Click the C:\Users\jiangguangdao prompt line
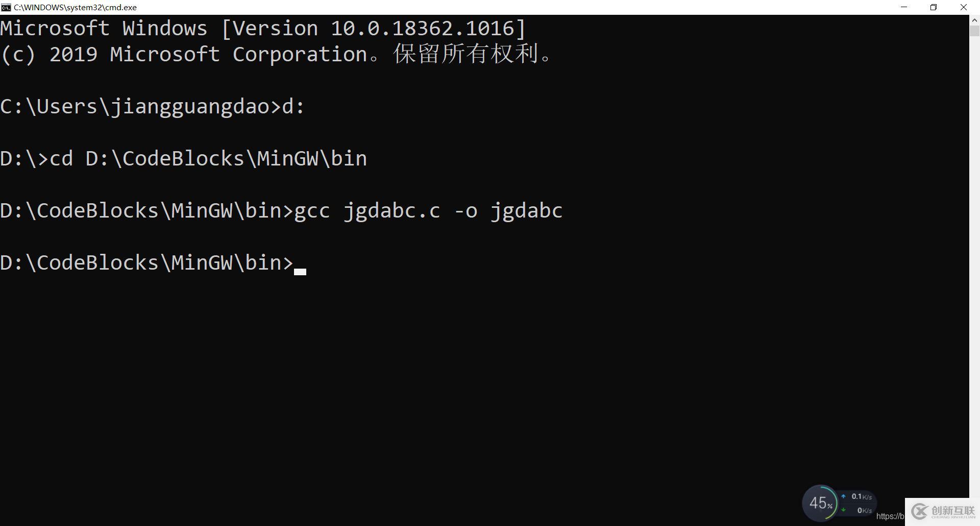Screen dimensions: 980x526 (x=152, y=106)
